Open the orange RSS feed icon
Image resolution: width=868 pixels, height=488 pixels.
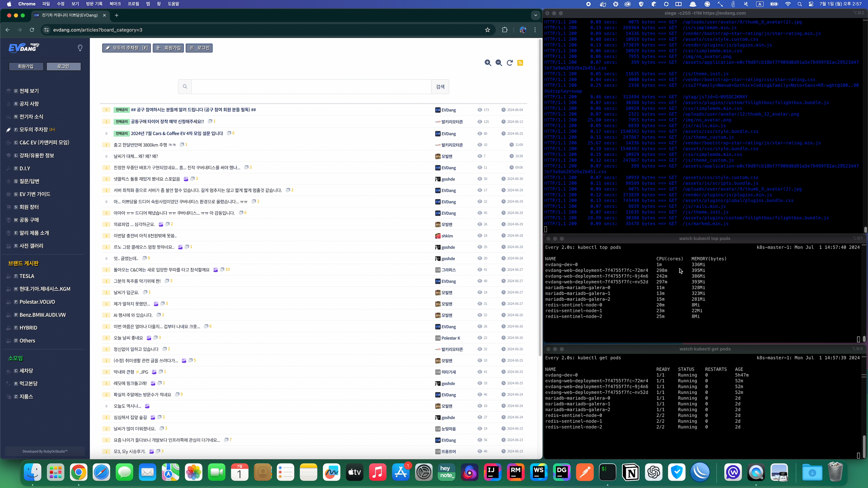click(520, 63)
